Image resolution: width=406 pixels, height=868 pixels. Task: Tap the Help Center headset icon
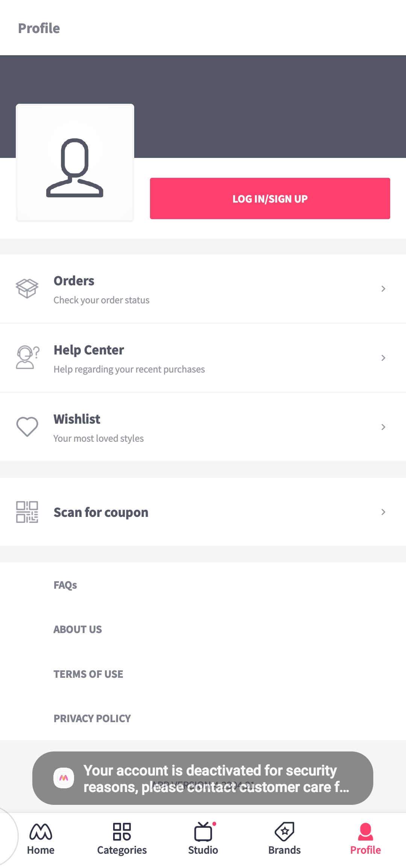click(27, 358)
